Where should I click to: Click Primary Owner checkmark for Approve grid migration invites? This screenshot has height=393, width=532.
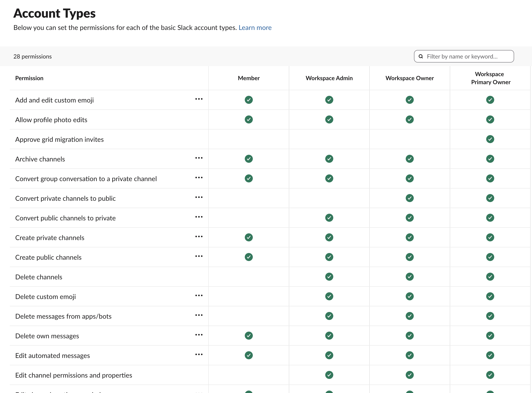click(x=490, y=139)
